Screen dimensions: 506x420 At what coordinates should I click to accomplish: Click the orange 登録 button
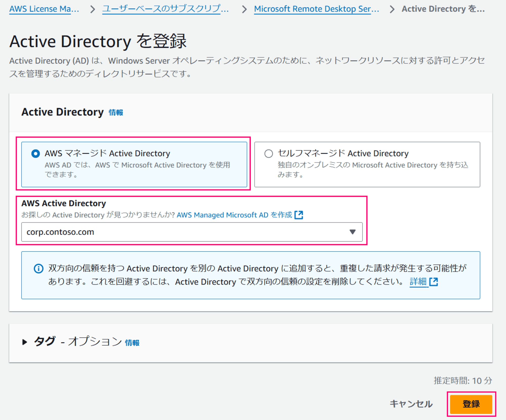[x=471, y=404]
